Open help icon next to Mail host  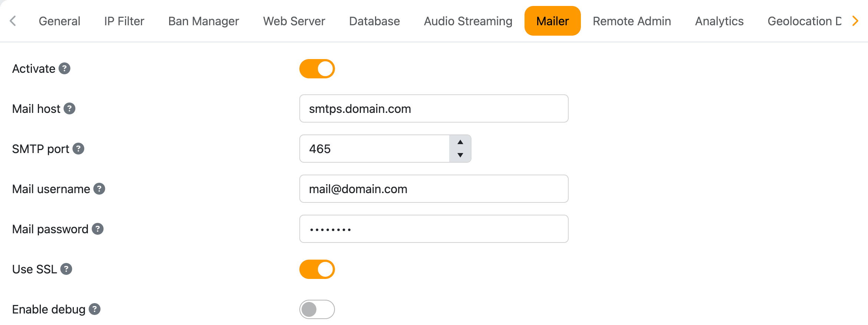click(x=69, y=108)
